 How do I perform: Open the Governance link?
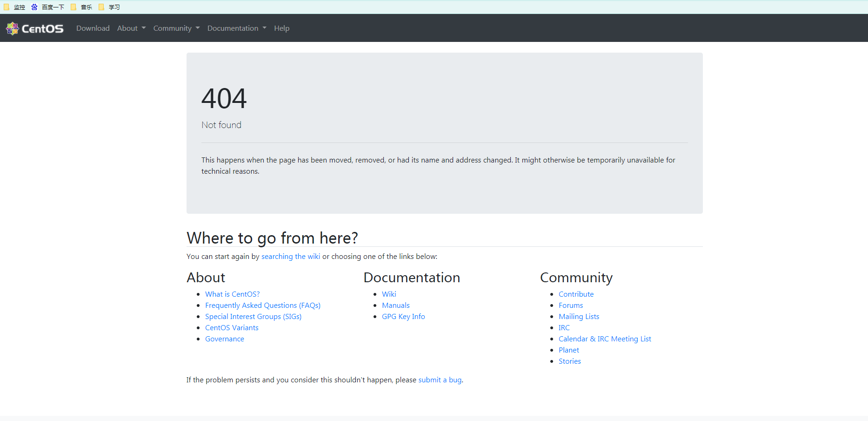tap(225, 339)
